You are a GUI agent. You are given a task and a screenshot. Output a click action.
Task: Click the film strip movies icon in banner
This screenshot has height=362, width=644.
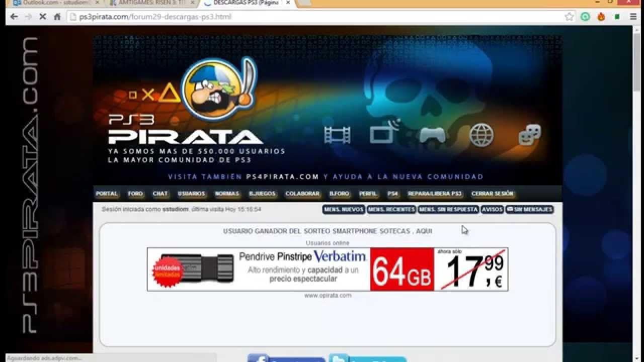(x=337, y=135)
